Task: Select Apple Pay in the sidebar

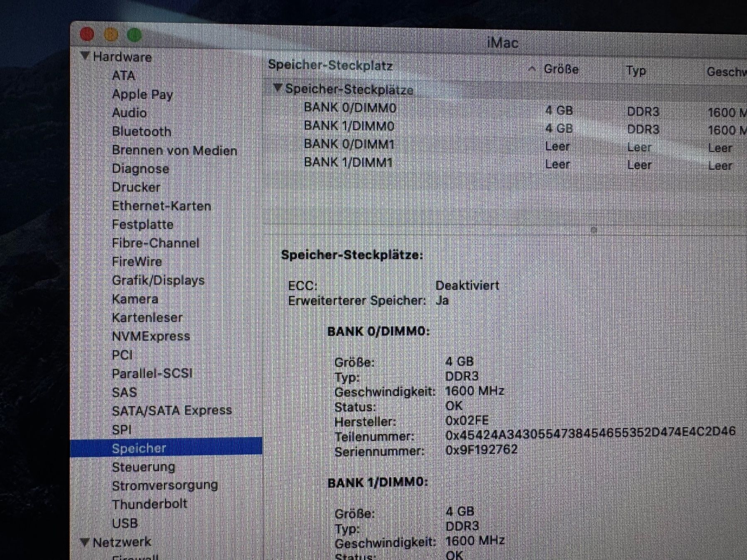Action: [x=142, y=94]
